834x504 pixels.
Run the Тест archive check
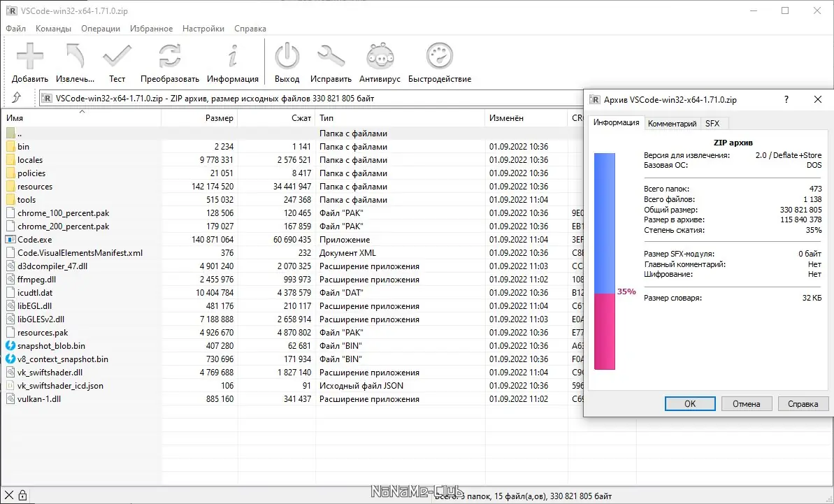pos(117,56)
